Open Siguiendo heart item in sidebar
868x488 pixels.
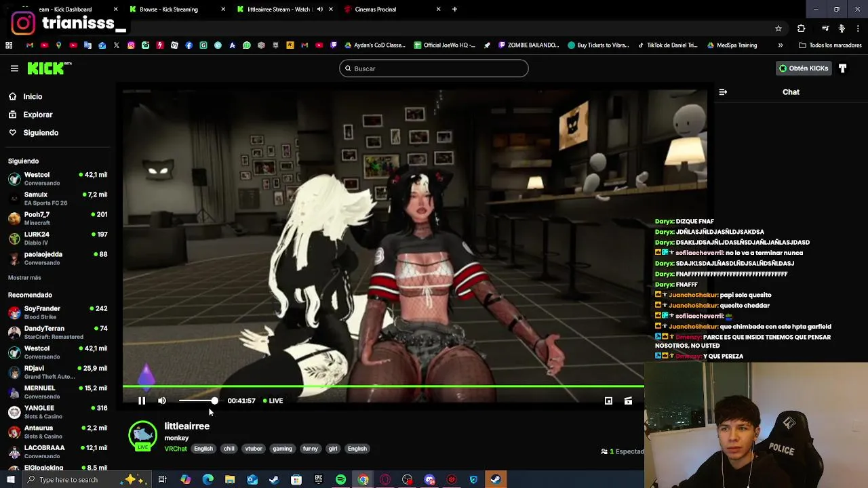tap(41, 133)
